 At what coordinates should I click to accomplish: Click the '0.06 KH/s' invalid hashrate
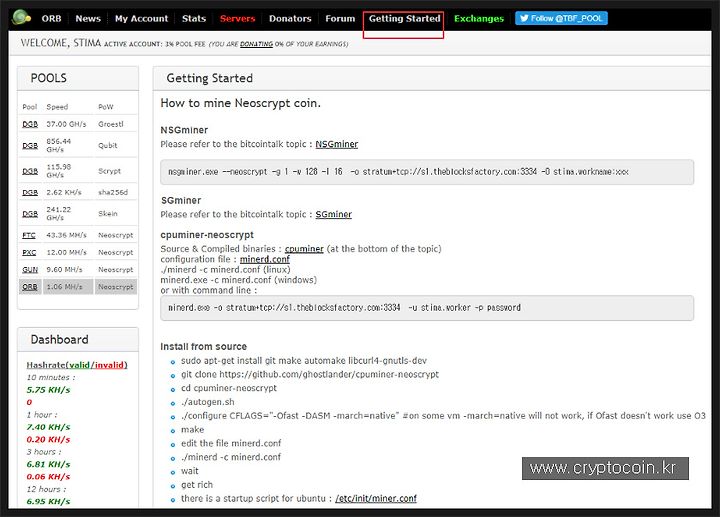48,477
